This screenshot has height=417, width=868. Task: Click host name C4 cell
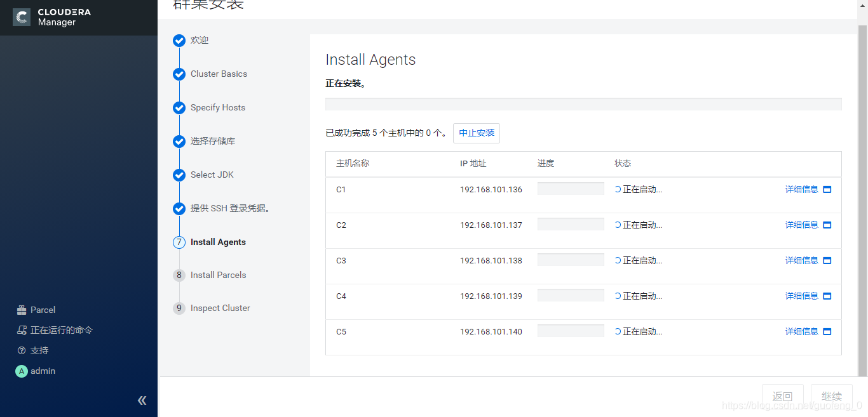341,296
